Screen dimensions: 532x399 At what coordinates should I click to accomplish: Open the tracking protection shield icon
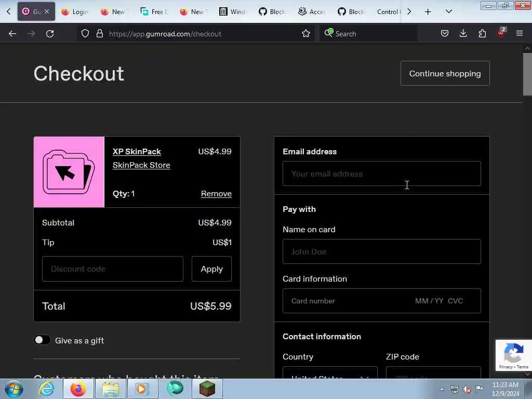[85, 34]
